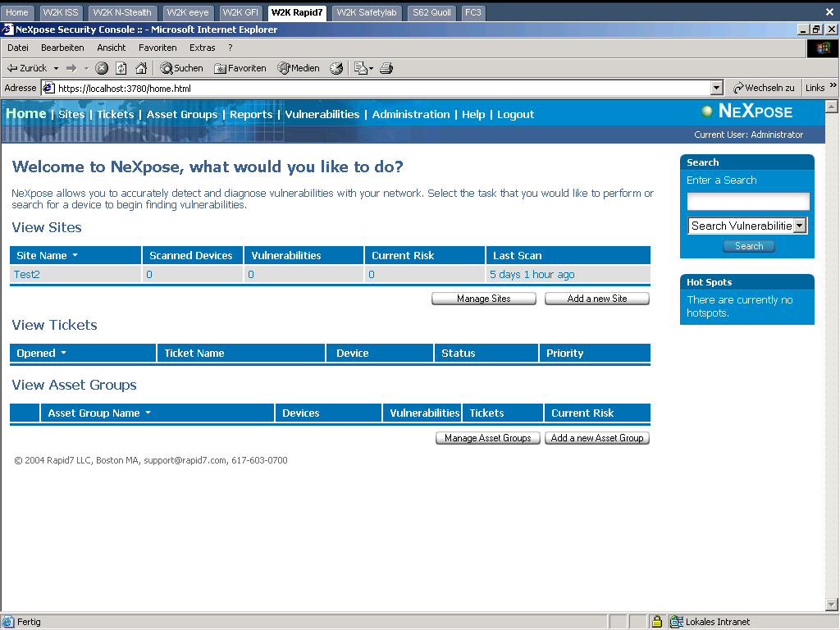Viewport: 840px width, 630px height.
Task: Click the browser home house icon
Action: point(141,68)
